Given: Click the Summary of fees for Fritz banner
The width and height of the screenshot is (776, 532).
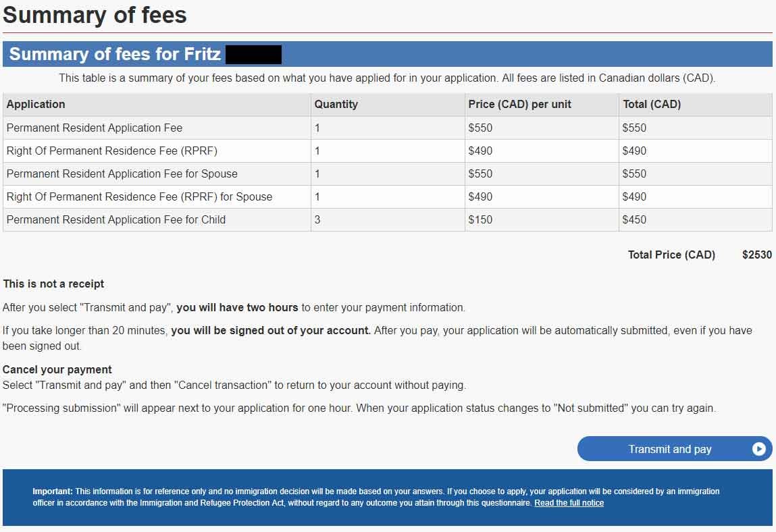Looking at the screenshot, I should pos(388,54).
